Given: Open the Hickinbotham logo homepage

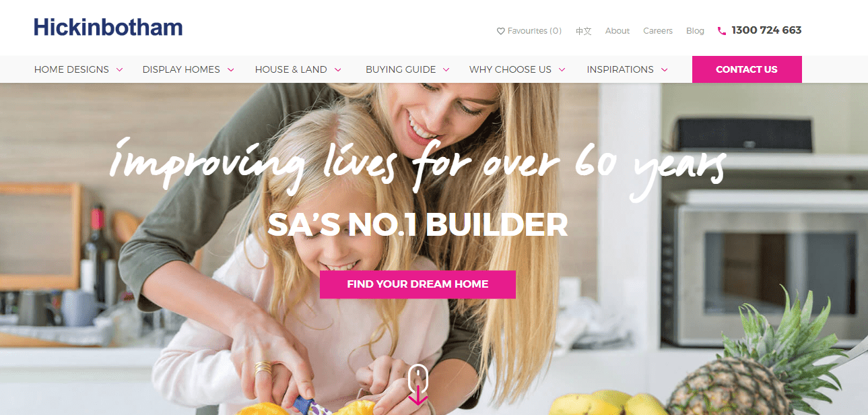Looking at the screenshot, I should click(x=108, y=28).
